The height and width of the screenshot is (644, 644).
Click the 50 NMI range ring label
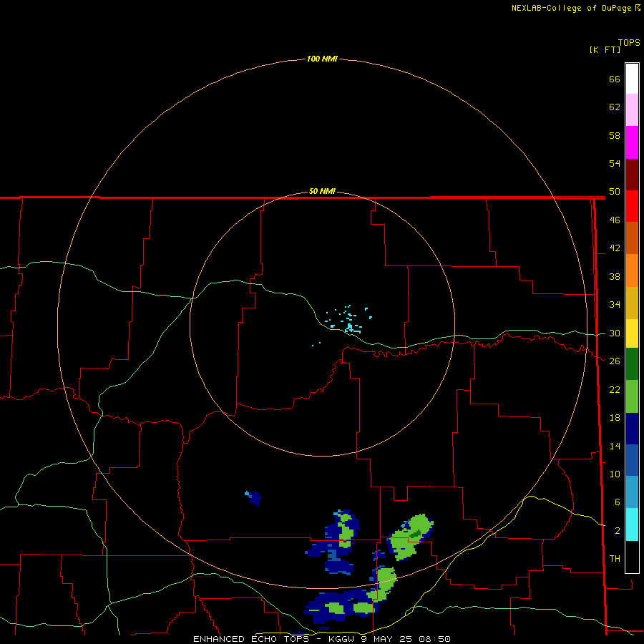click(x=322, y=191)
